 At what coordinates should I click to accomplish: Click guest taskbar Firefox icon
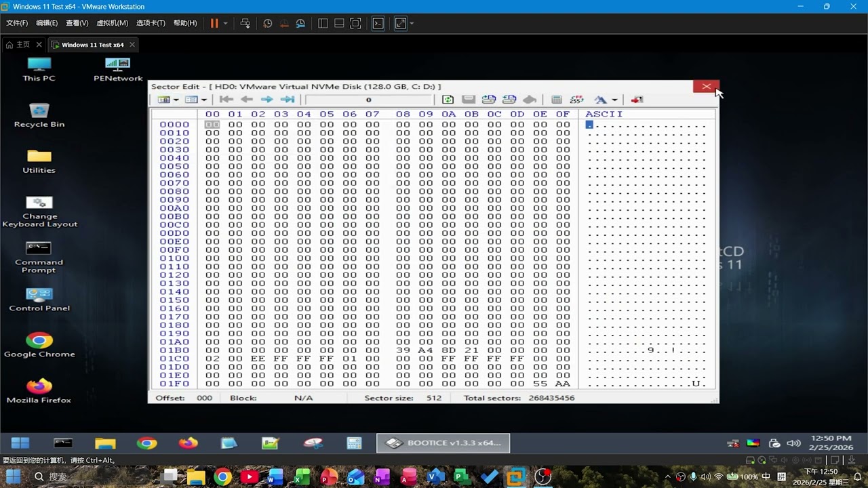[188, 443]
